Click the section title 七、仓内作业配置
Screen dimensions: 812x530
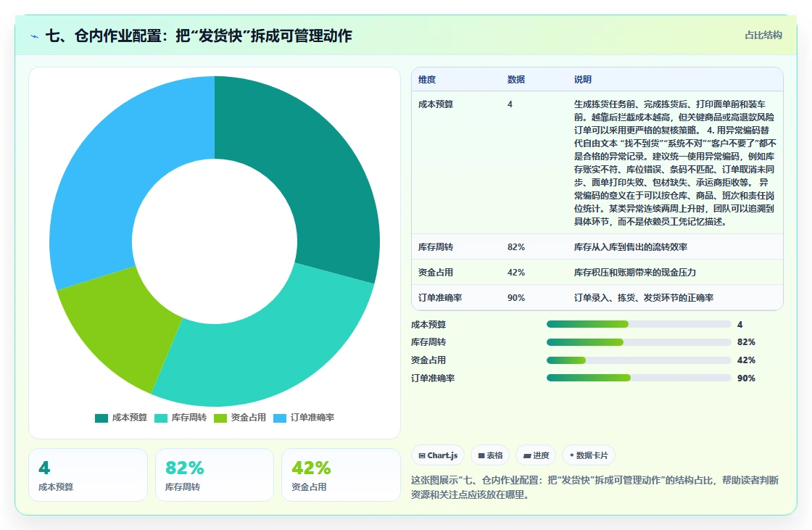click(199, 36)
